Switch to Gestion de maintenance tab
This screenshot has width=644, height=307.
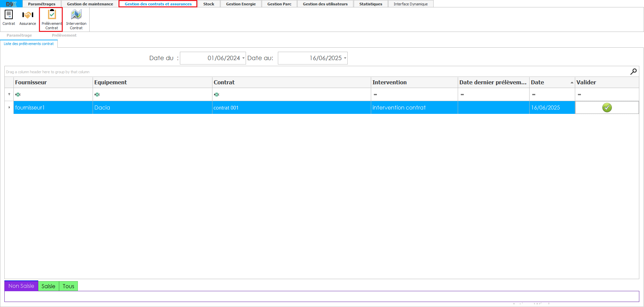tap(90, 4)
